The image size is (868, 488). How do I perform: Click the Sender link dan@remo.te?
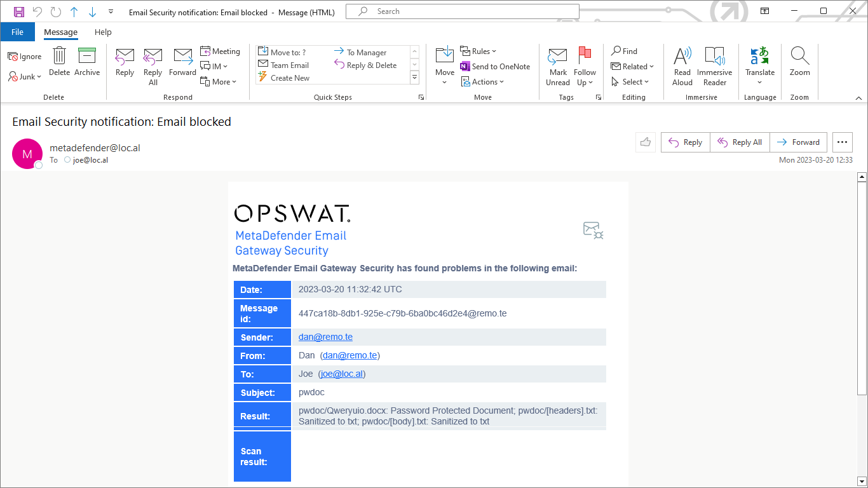click(x=325, y=337)
